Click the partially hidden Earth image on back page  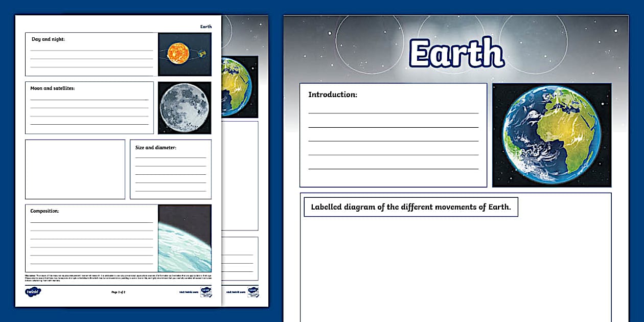click(239, 87)
